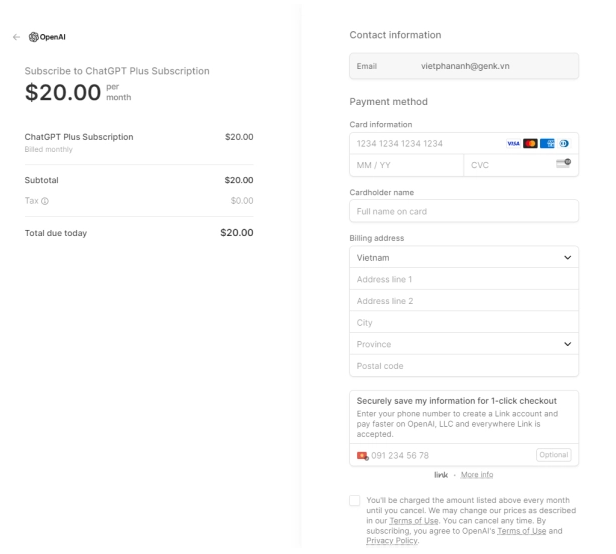
Task: Check the subscription terms agreement checkbox
Action: 354,500
